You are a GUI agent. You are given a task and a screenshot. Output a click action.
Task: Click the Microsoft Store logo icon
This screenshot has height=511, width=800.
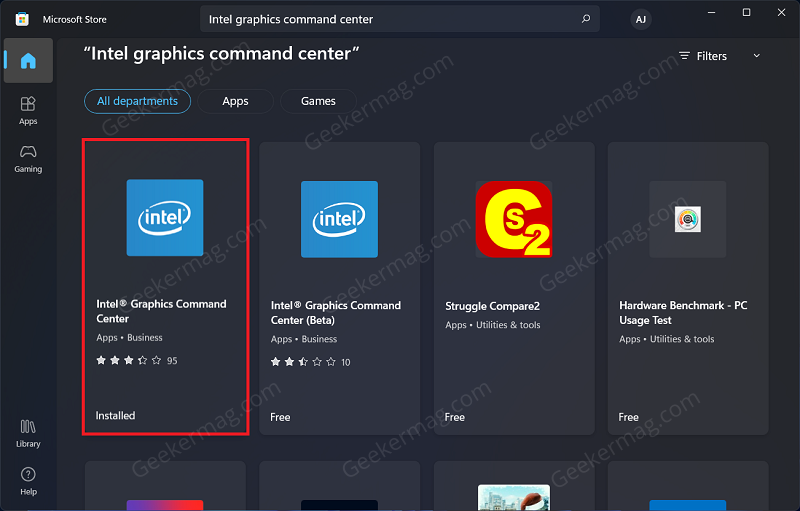pos(22,19)
